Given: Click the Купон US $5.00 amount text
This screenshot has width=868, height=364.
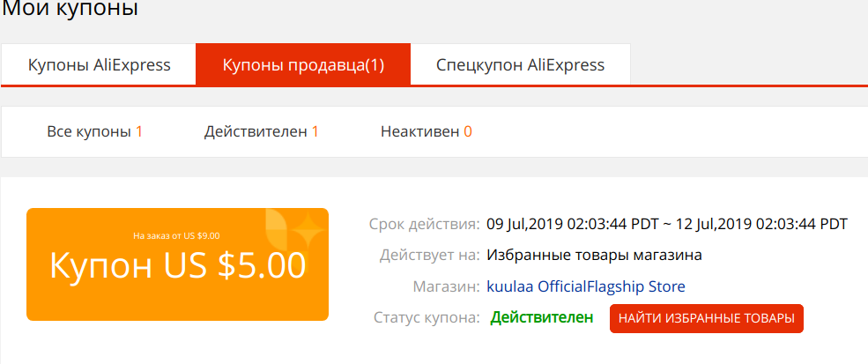Looking at the screenshot, I should point(178,265).
